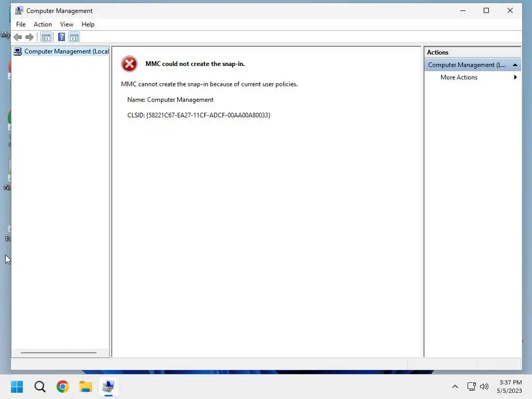
Task: Show hidden system tray icons
Action: pos(455,387)
